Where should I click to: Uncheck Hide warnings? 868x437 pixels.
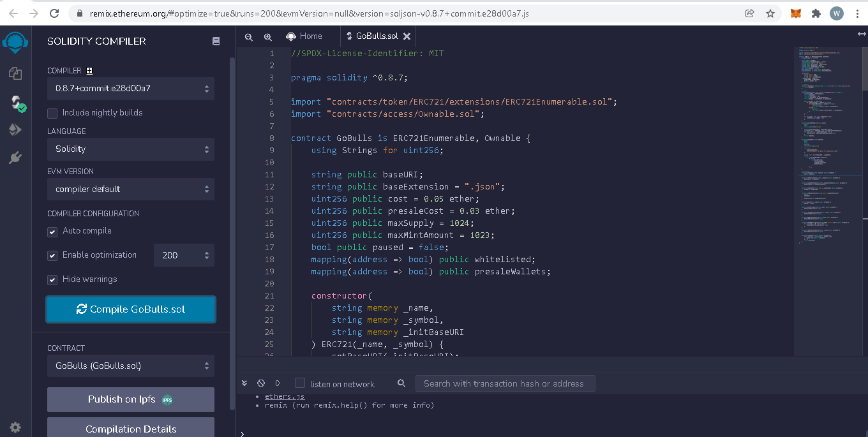52,279
